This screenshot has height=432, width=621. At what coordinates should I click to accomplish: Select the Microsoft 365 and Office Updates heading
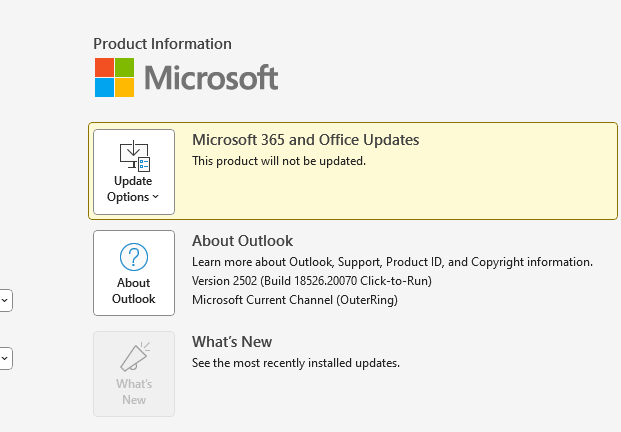click(305, 140)
